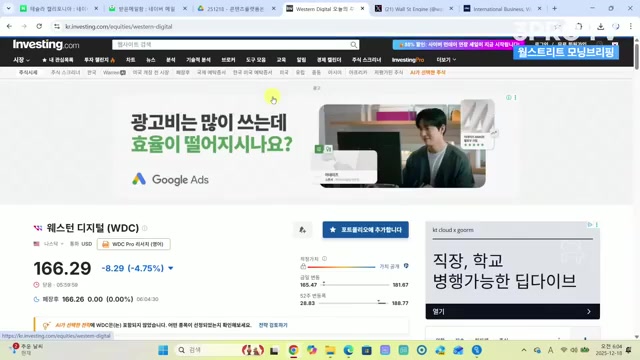This screenshot has width=640, height=360.
Task: Click the Microsoft Edge taskbar icon
Action: coord(348,350)
